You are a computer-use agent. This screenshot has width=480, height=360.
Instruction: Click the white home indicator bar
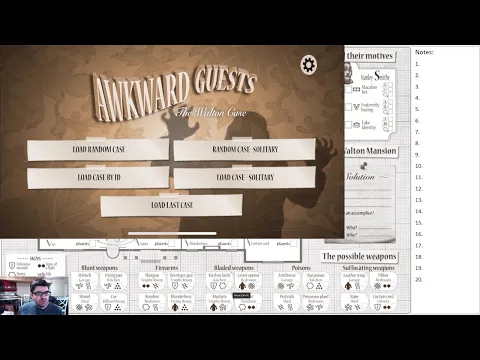tap(172, 233)
